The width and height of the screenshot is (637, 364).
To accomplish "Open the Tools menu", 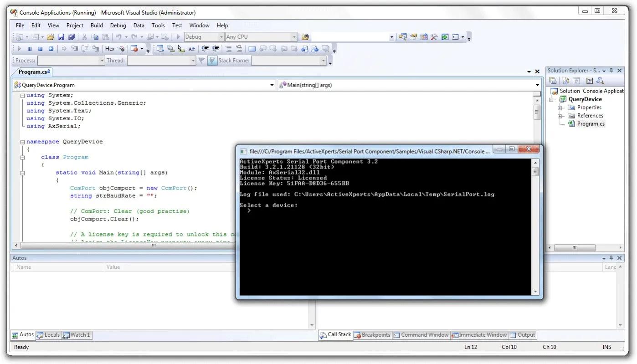I will (158, 26).
